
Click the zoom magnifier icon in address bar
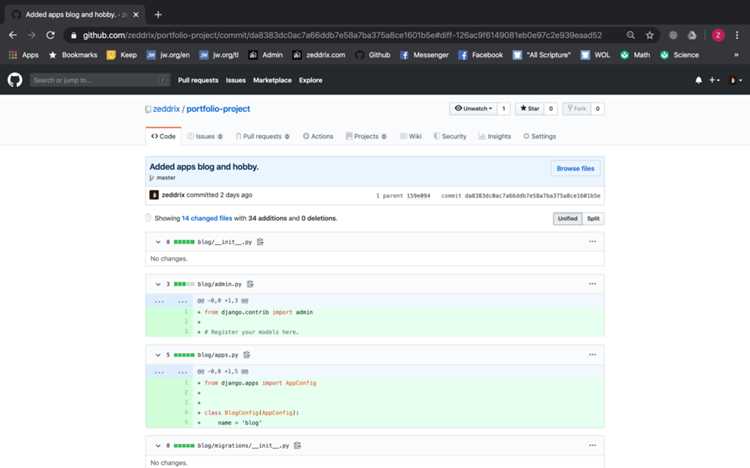pyautogui.click(x=631, y=35)
